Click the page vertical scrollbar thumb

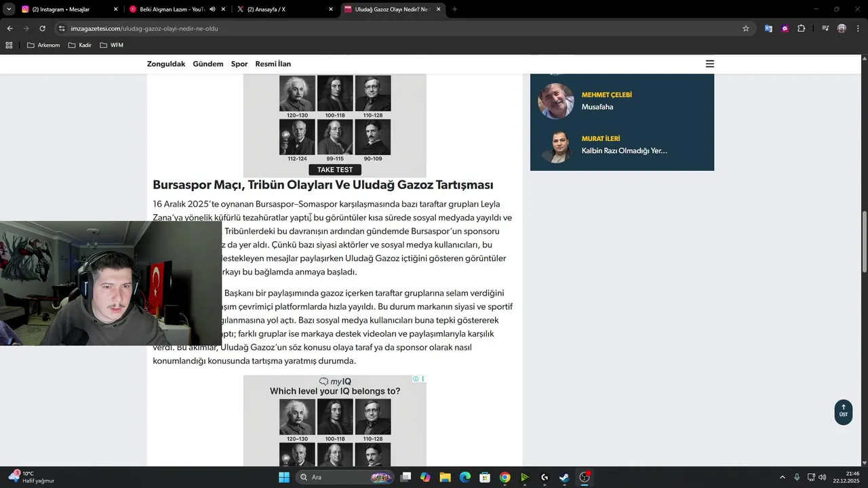pos(865,241)
